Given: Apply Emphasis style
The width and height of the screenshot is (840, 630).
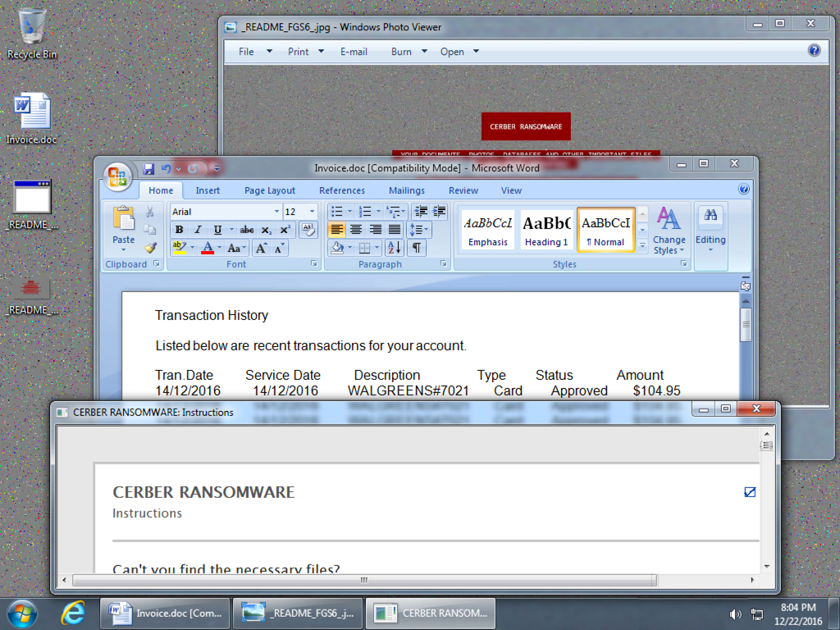Looking at the screenshot, I should coord(487,230).
